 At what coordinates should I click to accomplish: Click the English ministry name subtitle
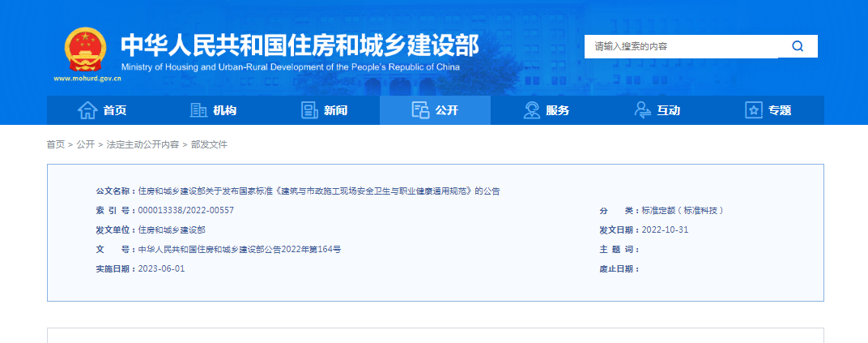[290, 67]
